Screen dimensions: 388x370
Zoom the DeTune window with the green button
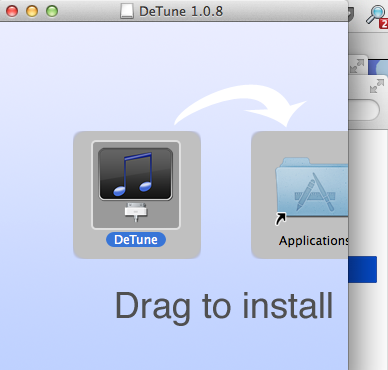(52, 11)
